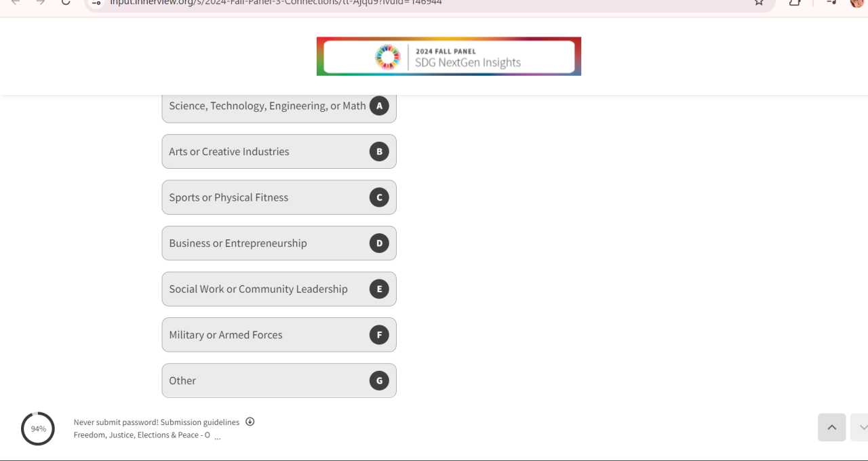Select Science, Technology, Engineering, or Math option
Viewport: 868px width, 461px height.
click(x=279, y=106)
